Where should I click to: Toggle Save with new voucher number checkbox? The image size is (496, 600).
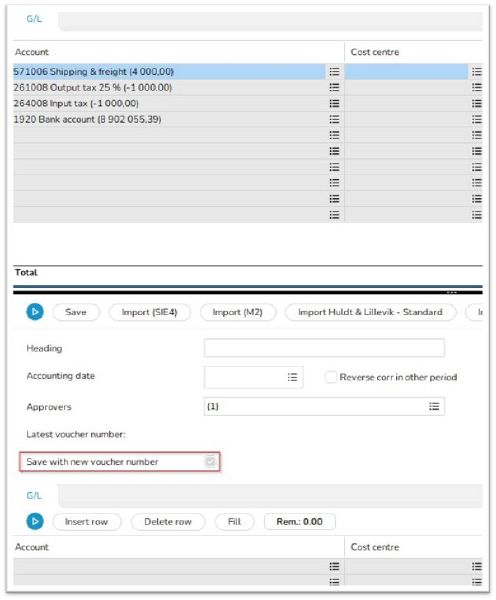point(210,461)
